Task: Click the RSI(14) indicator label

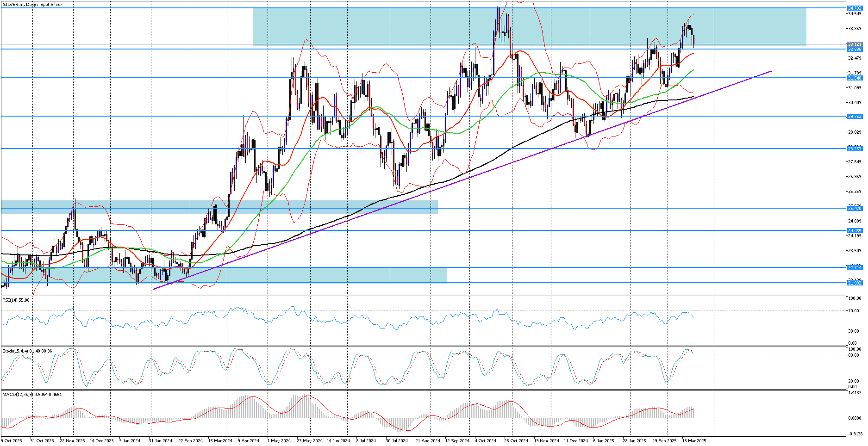Action: pyautogui.click(x=16, y=300)
